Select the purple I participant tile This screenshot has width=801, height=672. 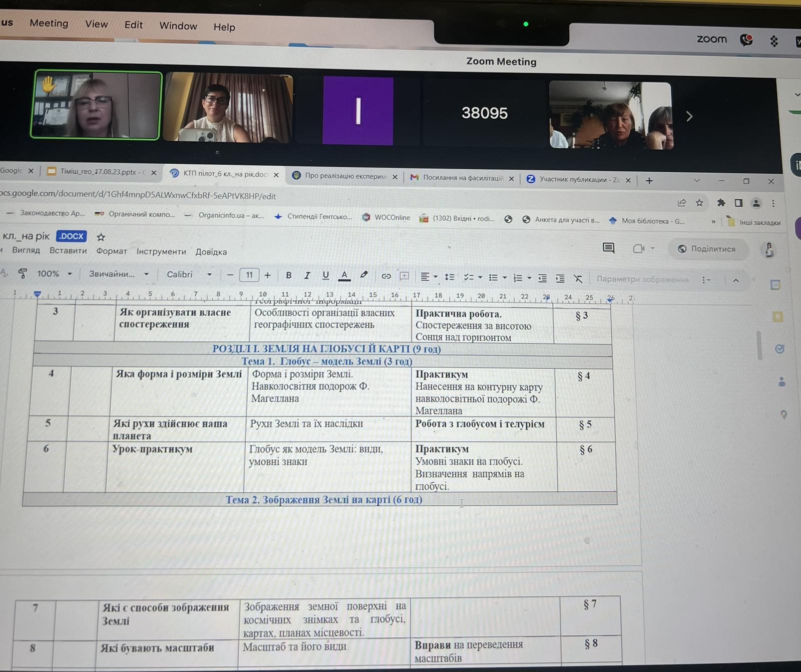pyautogui.click(x=358, y=111)
